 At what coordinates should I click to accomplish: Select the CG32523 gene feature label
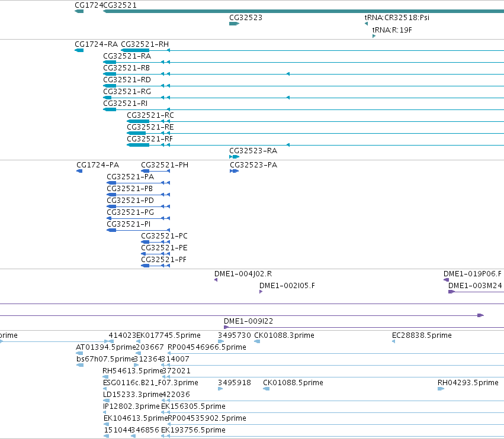pyautogui.click(x=246, y=18)
